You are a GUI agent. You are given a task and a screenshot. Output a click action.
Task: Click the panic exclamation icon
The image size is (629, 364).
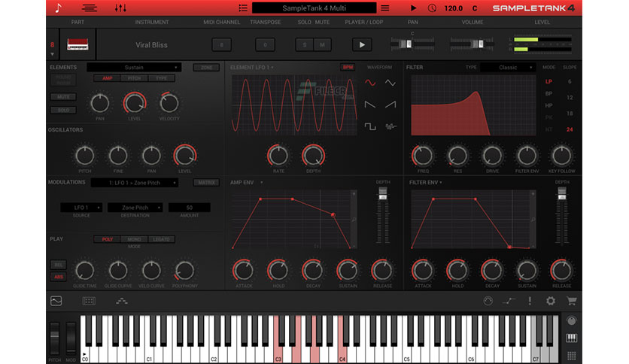530,301
